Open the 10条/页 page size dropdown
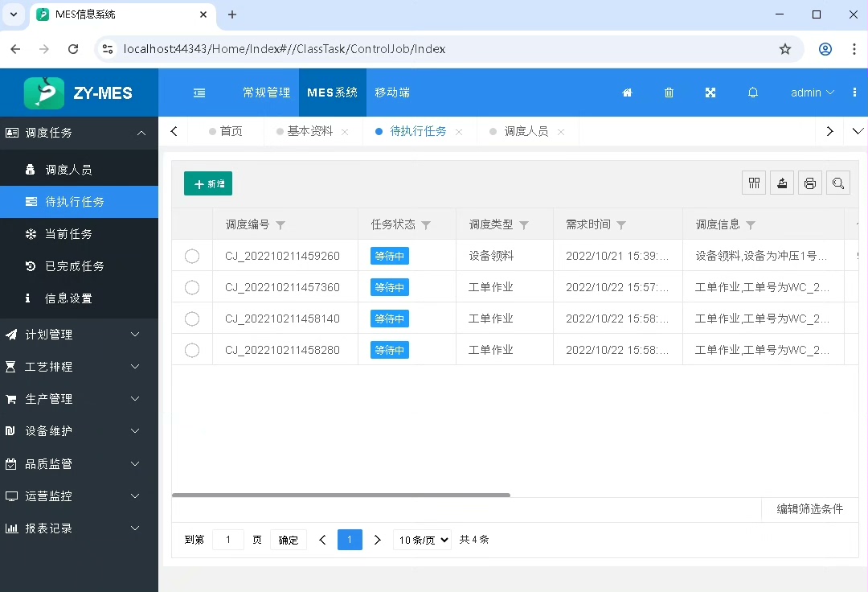The image size is (868, 592). point(422,540)
